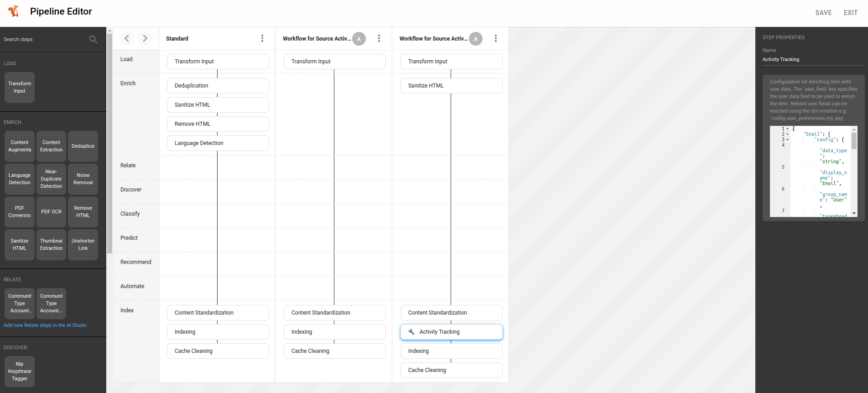The height and width of the screenshot is (393, 868).
Task: Click the Index stage row label
Action: (127, 310)
